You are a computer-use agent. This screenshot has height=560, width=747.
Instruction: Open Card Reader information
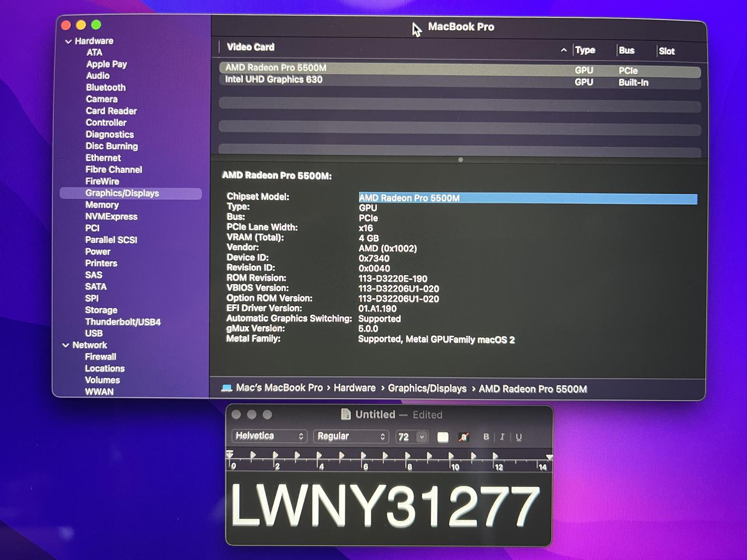pos(112,111)
